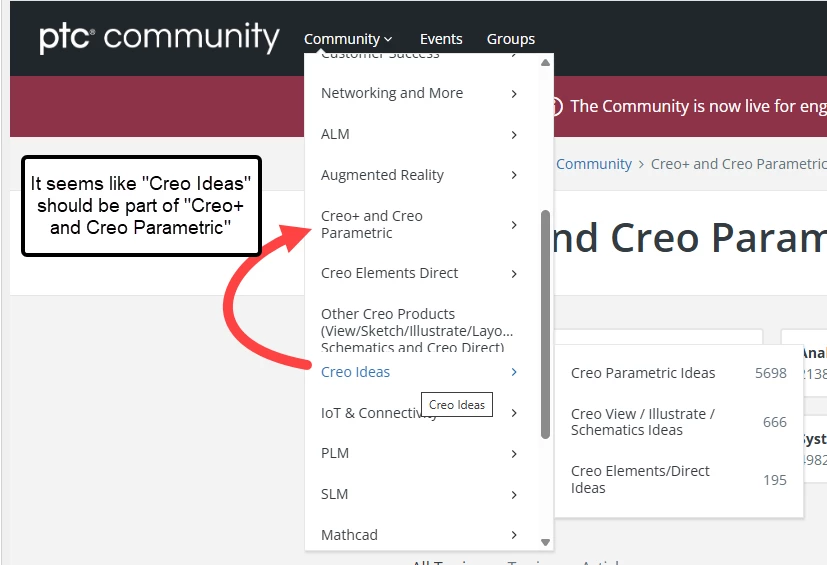Select Other Creo Products menu item

pyautogui.click(x=417, y=330)
